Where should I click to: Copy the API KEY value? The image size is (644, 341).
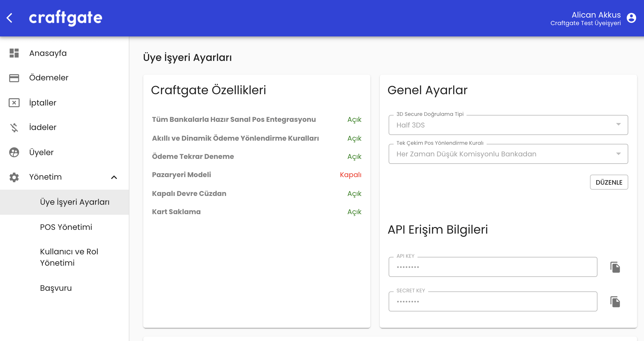point(615,267)
